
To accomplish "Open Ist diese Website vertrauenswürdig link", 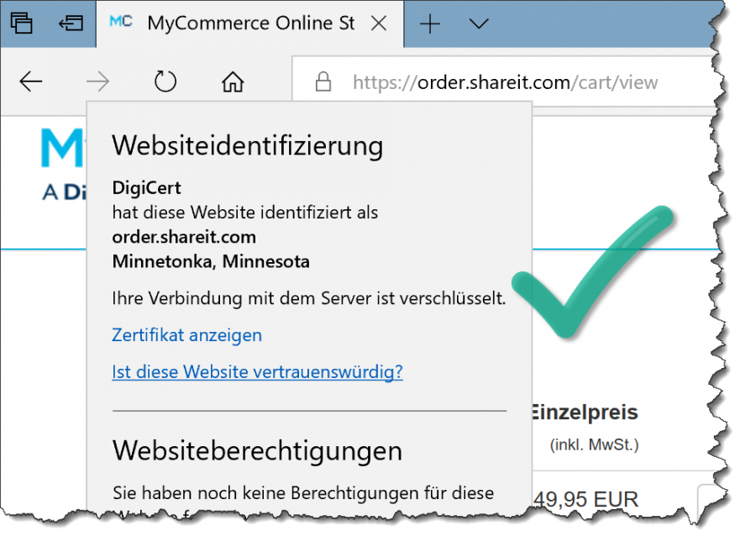I will (x=258, y=371).
